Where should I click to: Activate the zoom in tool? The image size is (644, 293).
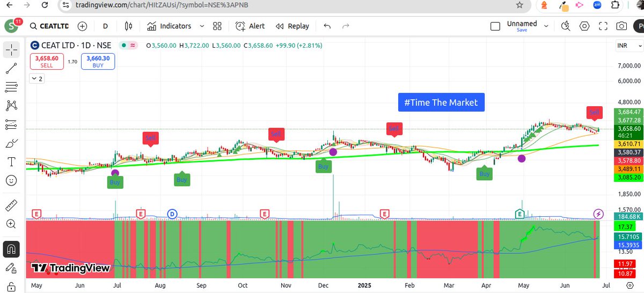point(11,224)
